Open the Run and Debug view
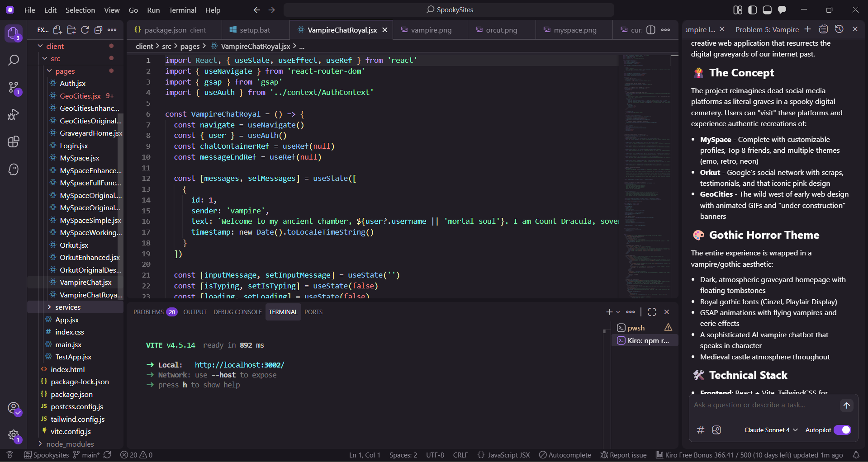 (14, 115)
